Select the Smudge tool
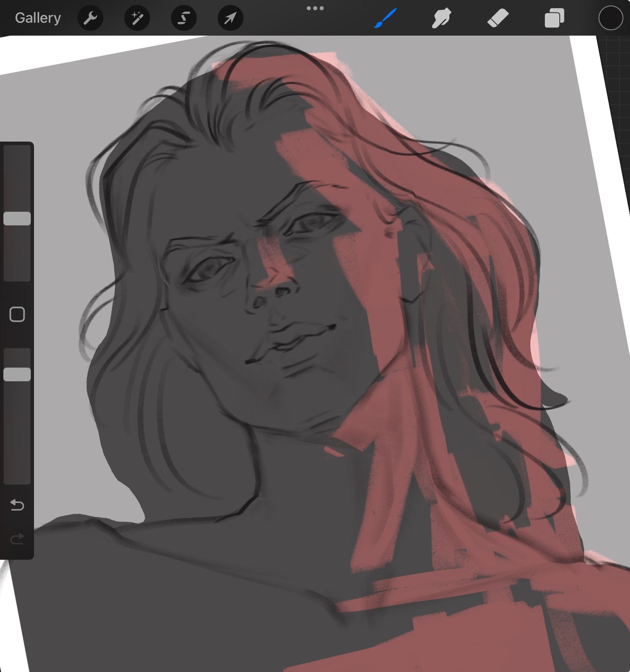630x672 pixels. 442,18
